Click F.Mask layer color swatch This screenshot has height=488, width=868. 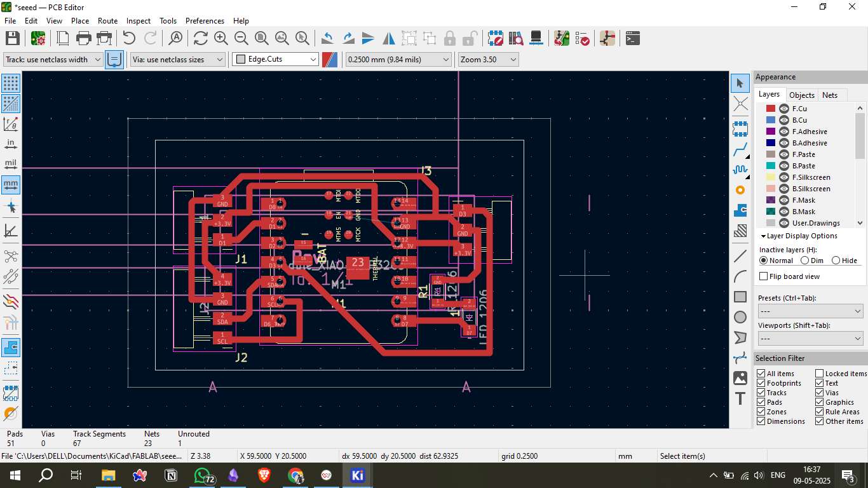click(771, 200)
